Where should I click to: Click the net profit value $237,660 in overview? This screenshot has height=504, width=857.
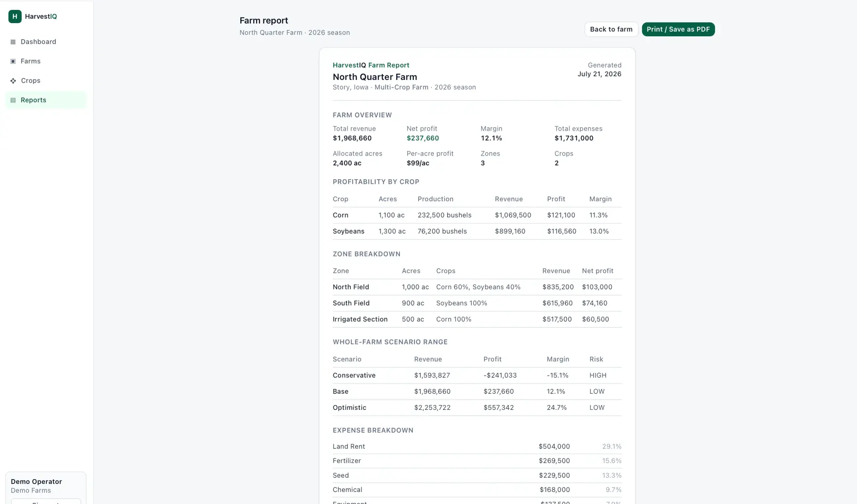423,138
